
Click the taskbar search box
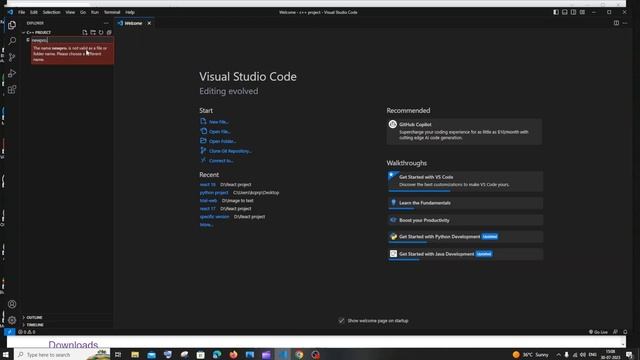coord(62,355)
